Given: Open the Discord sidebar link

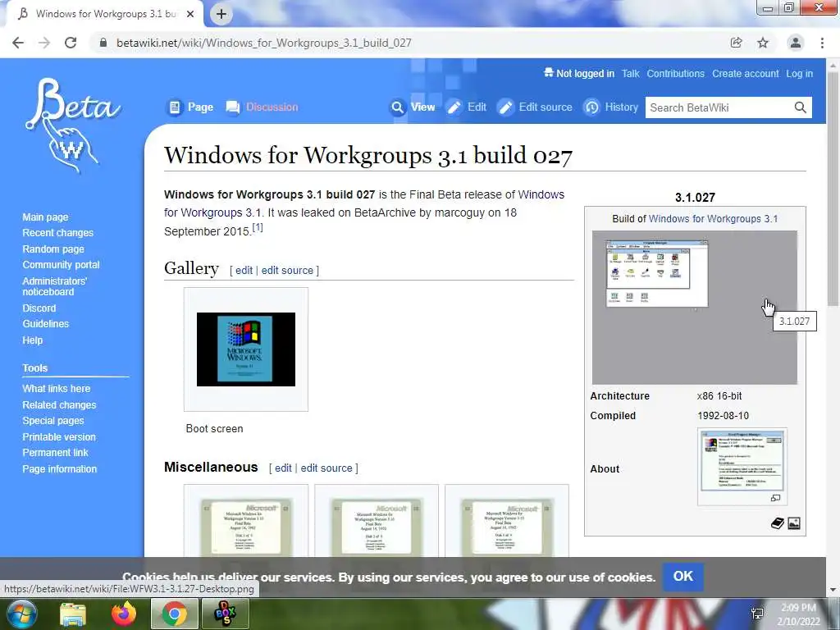Looking at the screenshot, I should pos(39,308).
